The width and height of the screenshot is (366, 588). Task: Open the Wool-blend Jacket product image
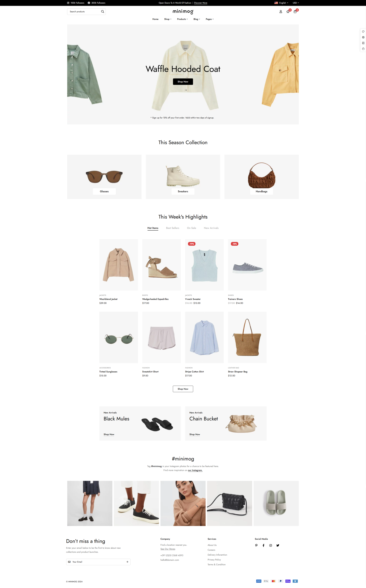[x=119, y=265]
